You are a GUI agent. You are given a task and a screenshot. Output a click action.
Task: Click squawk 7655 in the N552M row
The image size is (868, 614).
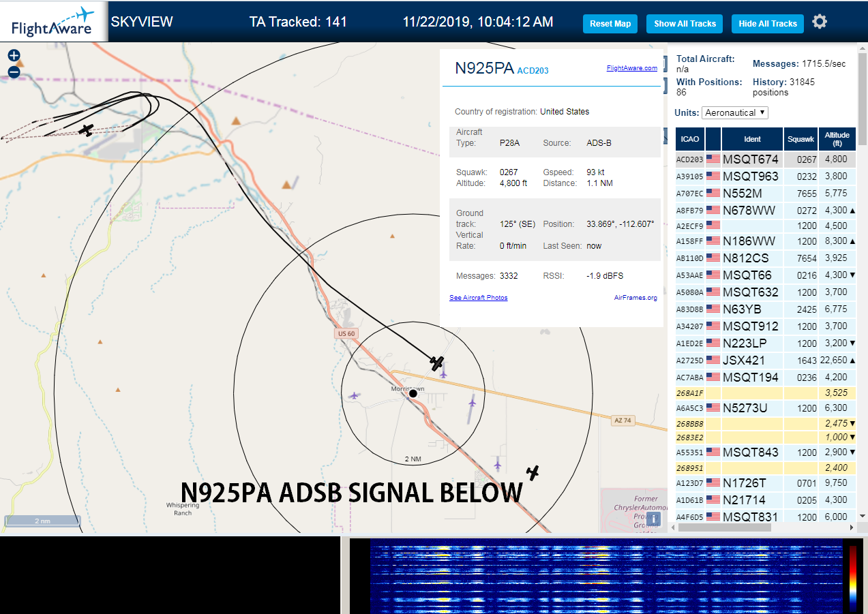pos(800,194)
